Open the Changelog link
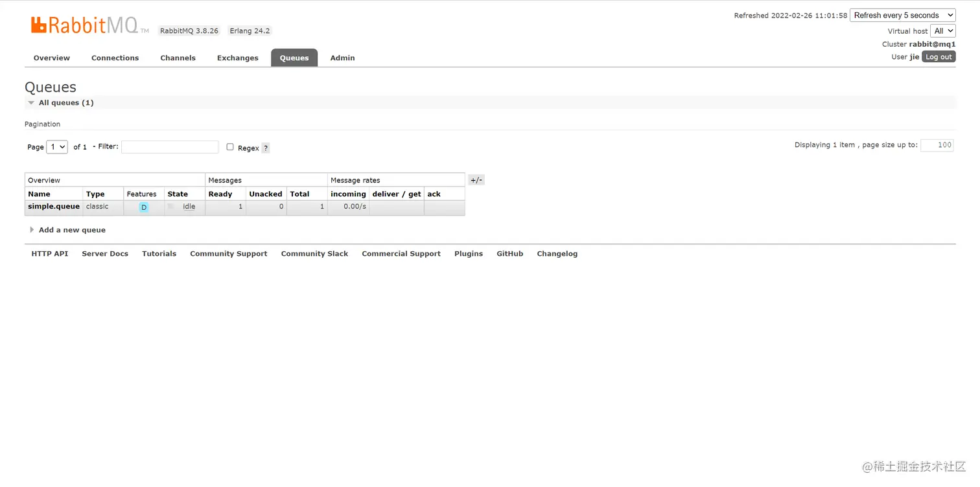980x487 pixels. click(x=557, y=254)
